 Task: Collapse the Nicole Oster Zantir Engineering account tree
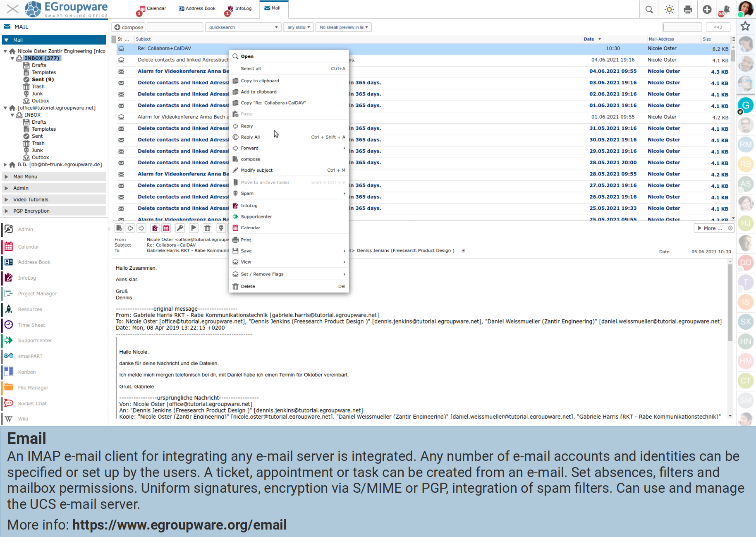(5, 51)
